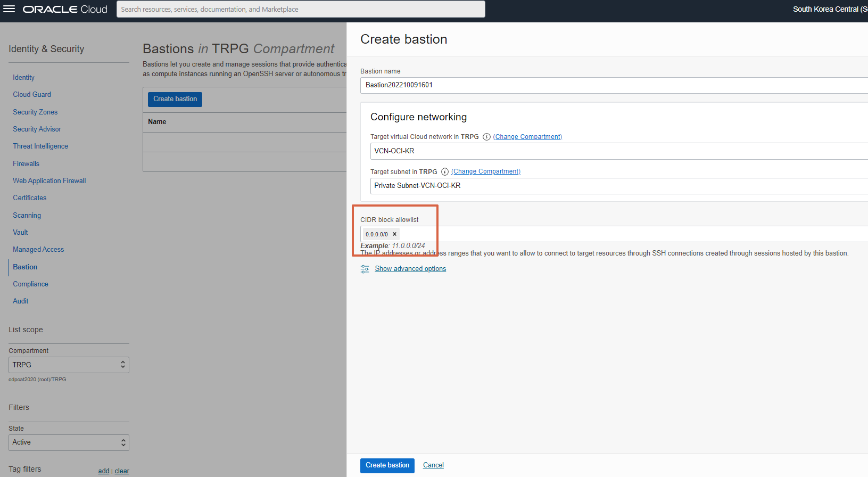Image resolution: width=868 pixels, height=477 pixels.
Task: Click the add tag filter link
Action: pos(104,471)
